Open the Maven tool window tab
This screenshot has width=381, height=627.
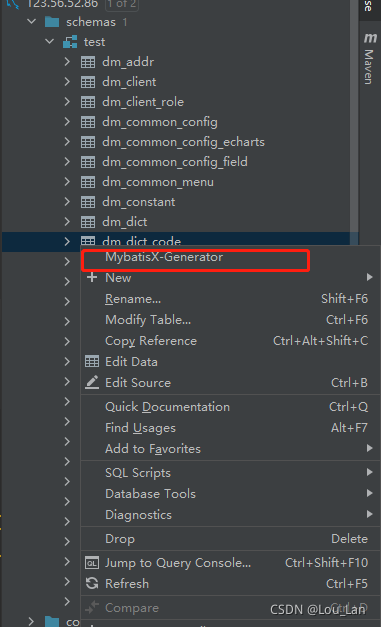369,58
